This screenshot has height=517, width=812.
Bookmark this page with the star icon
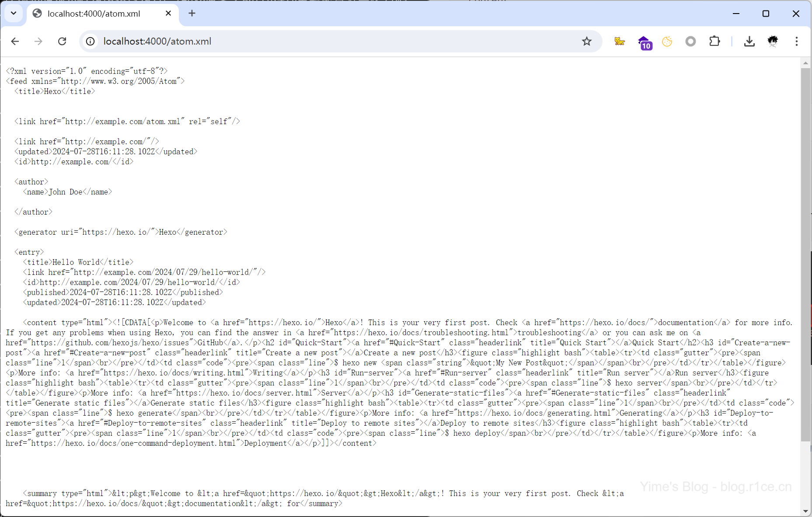pos(586,41)
